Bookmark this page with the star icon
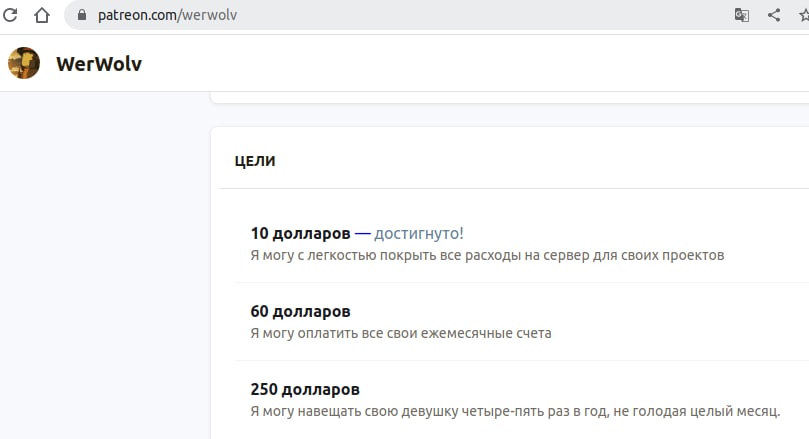 pos(802,15)
